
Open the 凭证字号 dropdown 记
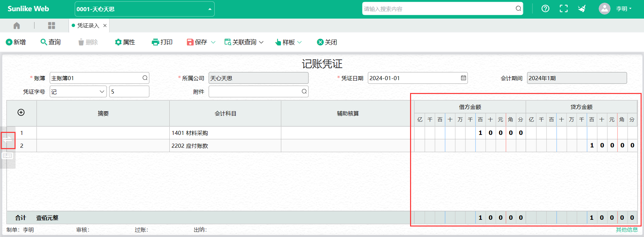coord(78,92)
